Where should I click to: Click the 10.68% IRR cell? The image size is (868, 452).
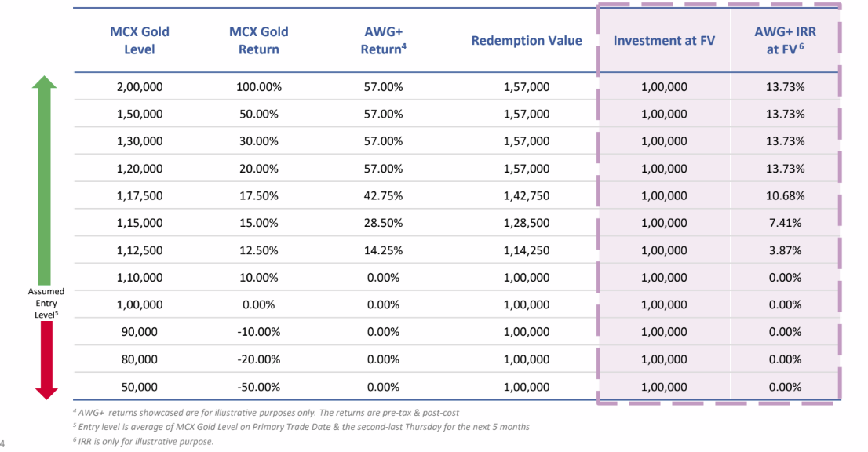pyautogui.click(x=785, y=196)
